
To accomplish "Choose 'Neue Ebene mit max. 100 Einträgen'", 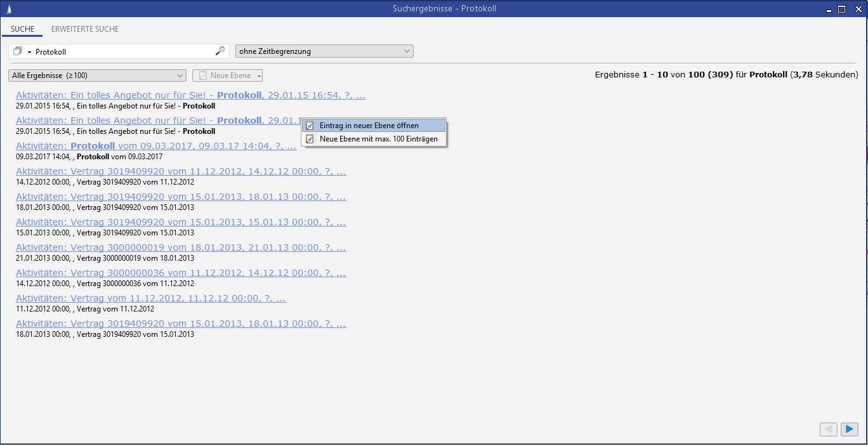I will [374, 139].
